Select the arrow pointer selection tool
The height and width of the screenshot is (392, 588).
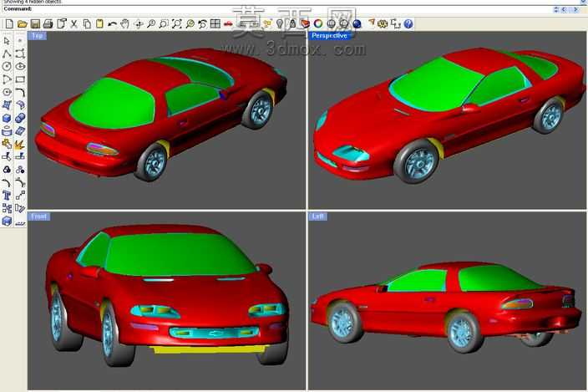tap(7, 40)
